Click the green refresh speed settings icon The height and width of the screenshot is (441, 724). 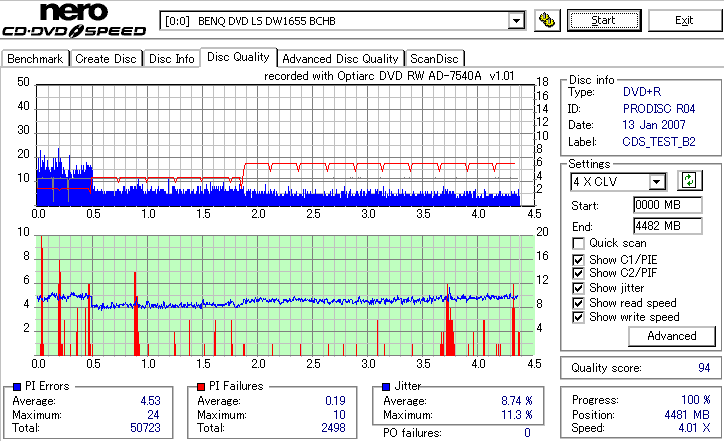click(x=689, y=181)
